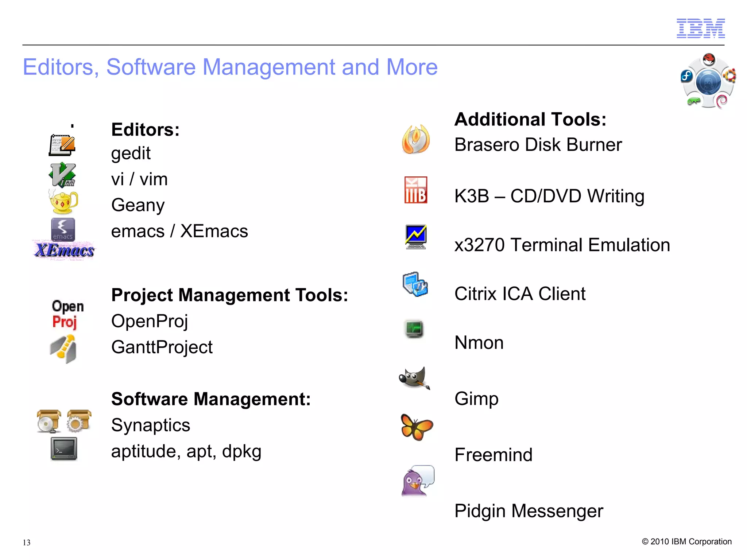The width and height of the screenshot is (747, 560).
Task: Click the red K3B icon
Action: 416,190
